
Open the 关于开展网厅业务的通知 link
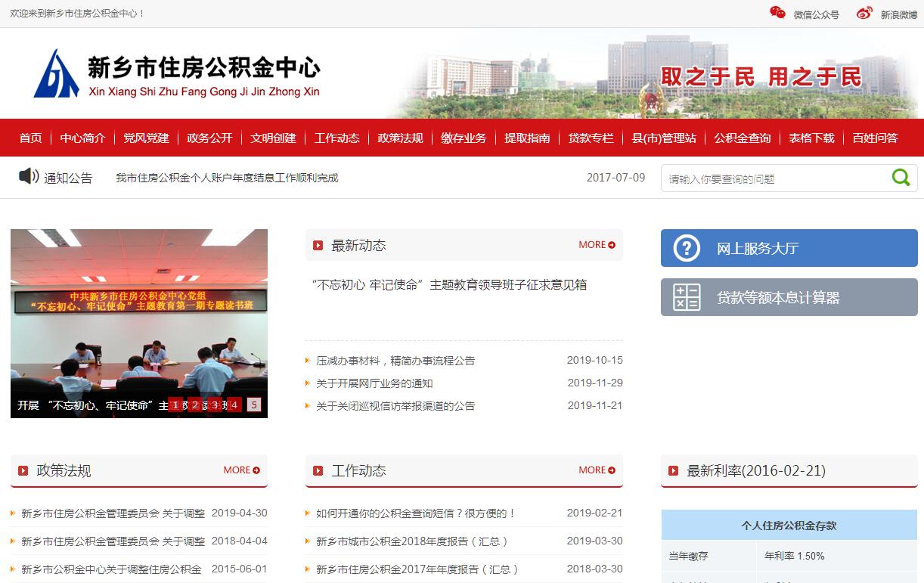pyautogui.click(x=374, y=383)
